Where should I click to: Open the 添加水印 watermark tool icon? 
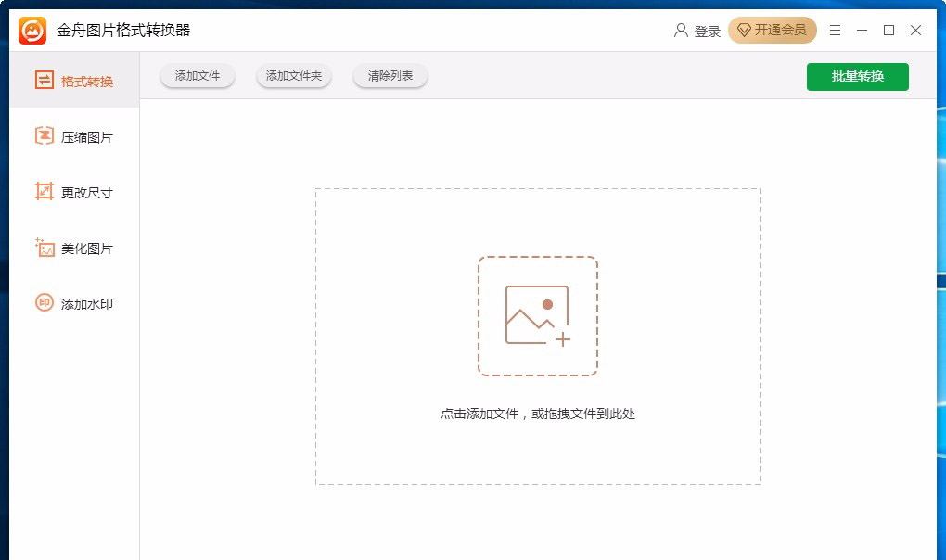43,302
